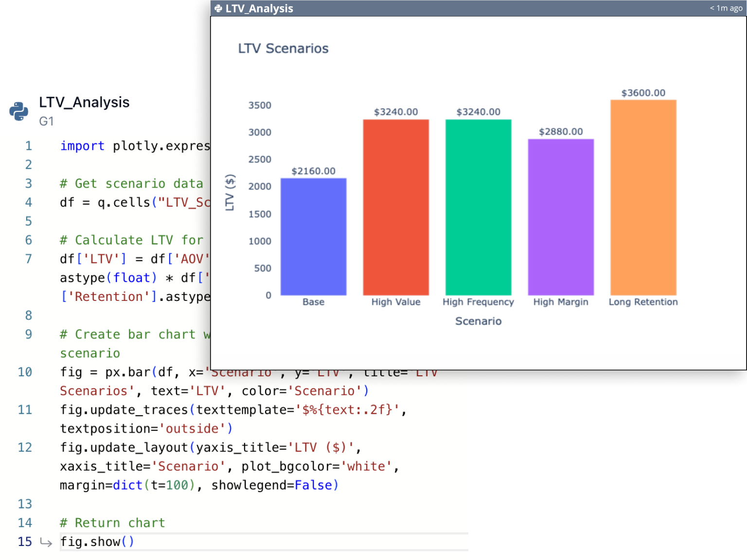Click line number 7 in the code editor
The width and height of the screenshot is (747, 560).
(28, 259)
